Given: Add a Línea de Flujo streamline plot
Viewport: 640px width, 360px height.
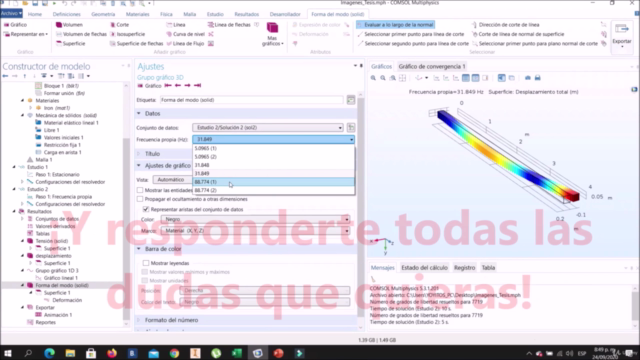Looking at the screenshot, I should (185, 44).
